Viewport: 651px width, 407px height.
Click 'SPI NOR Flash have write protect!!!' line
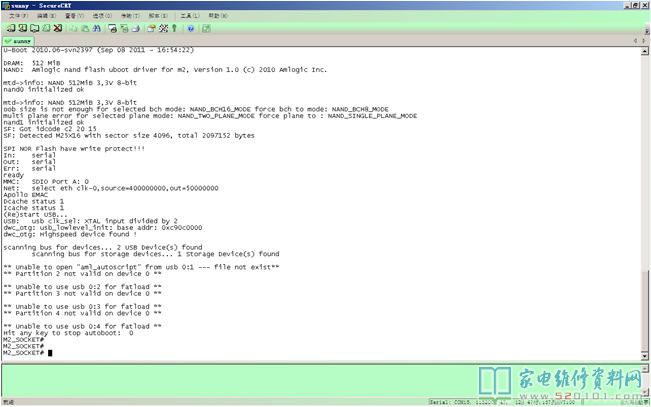[x=74, y=149]
